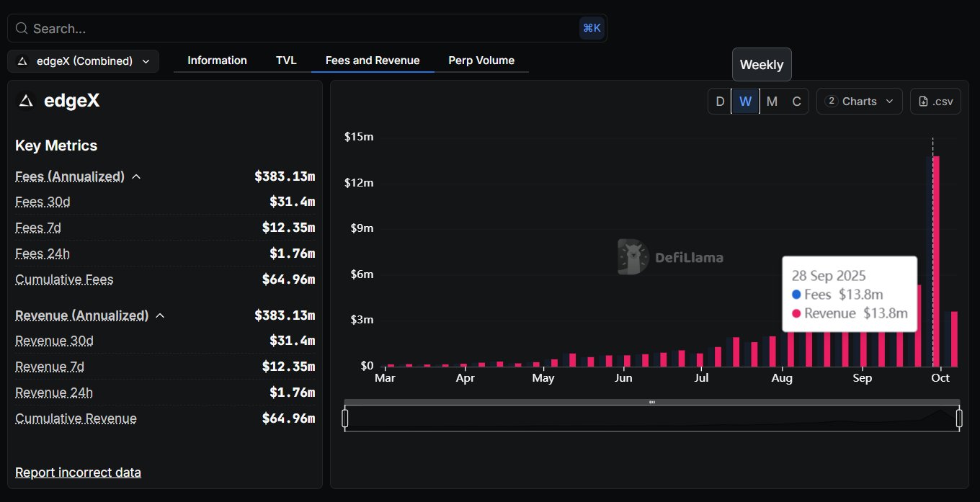Switch to the TVL tab
This screenshot has height=502, width=980.
tap(286, 60)
